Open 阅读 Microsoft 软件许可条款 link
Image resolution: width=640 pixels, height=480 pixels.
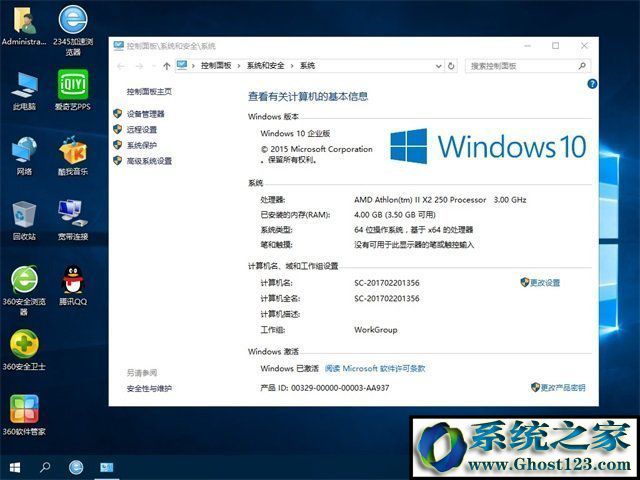[375, 368]
